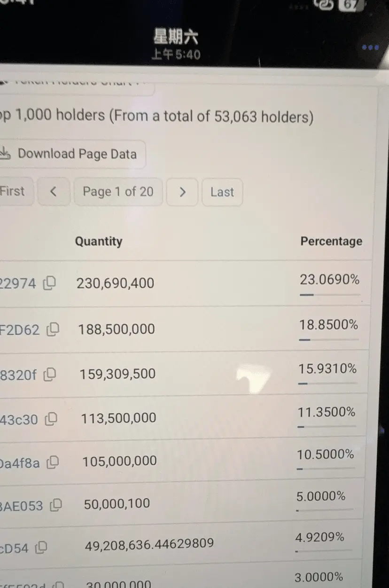Click the Quantity column header
The height and width of the screenshot is (588, 389).
pos(99,241)
